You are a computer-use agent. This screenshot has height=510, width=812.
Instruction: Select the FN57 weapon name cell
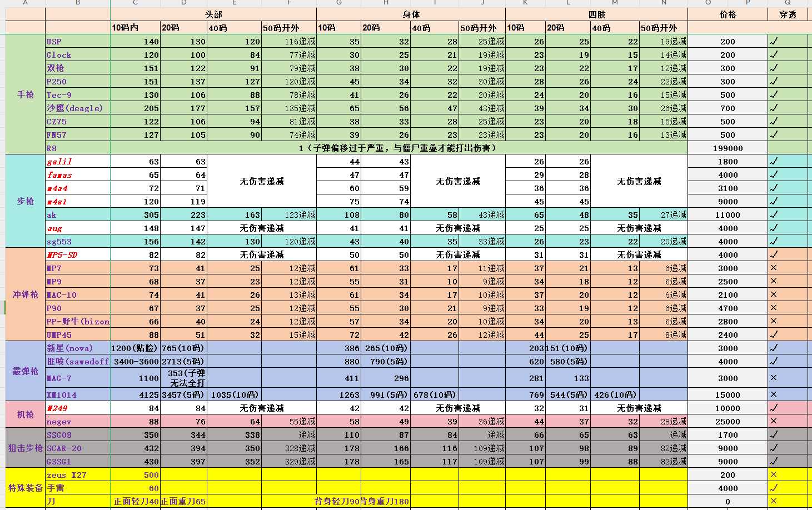click(x=78, y=134)
